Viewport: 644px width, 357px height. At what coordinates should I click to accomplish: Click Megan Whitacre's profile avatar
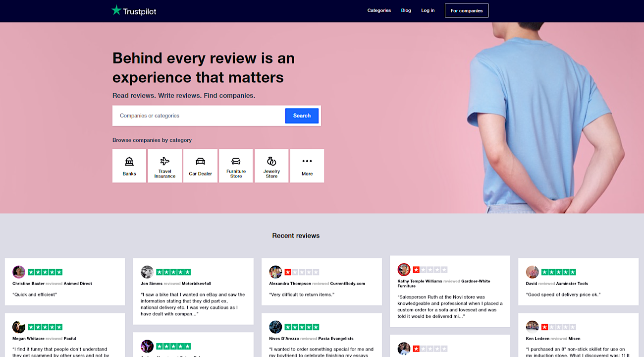[x=19, y=327]
